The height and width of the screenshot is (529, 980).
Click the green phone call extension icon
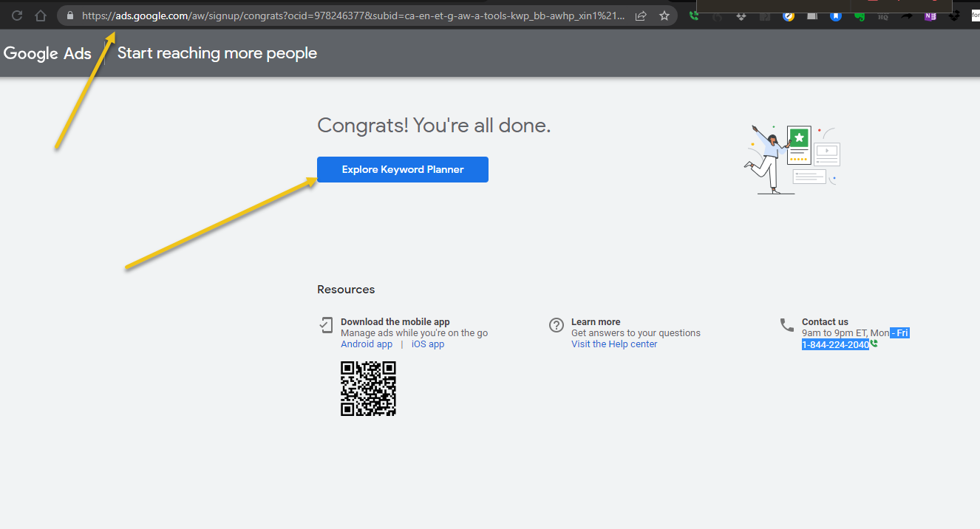(694, 16)
